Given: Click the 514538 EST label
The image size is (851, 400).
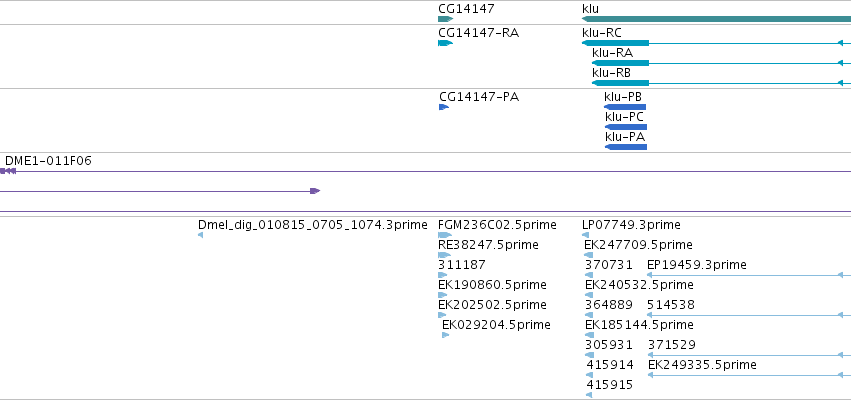Looking at the screenshot, I should click(671, 305).
